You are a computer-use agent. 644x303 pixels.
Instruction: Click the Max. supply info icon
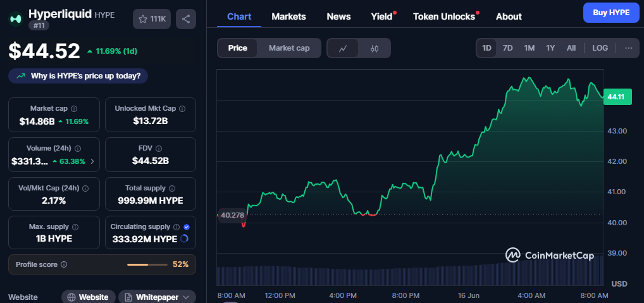[75, 227]
